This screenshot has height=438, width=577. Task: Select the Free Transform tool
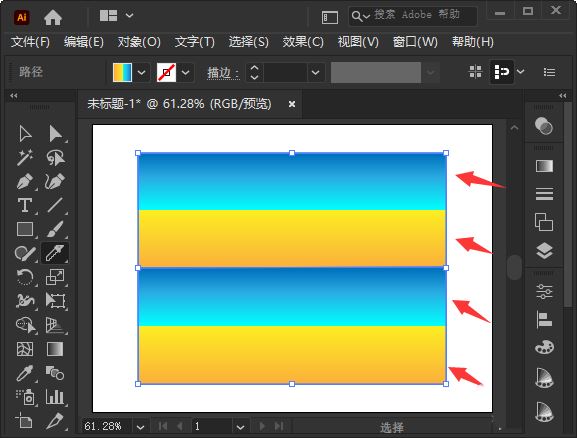(55, 301)
